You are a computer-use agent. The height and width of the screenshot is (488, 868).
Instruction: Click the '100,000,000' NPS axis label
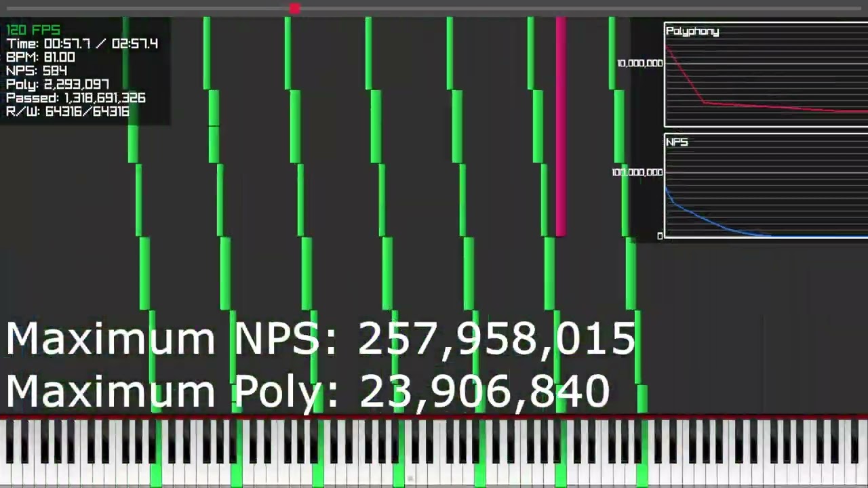coord(637,172)
